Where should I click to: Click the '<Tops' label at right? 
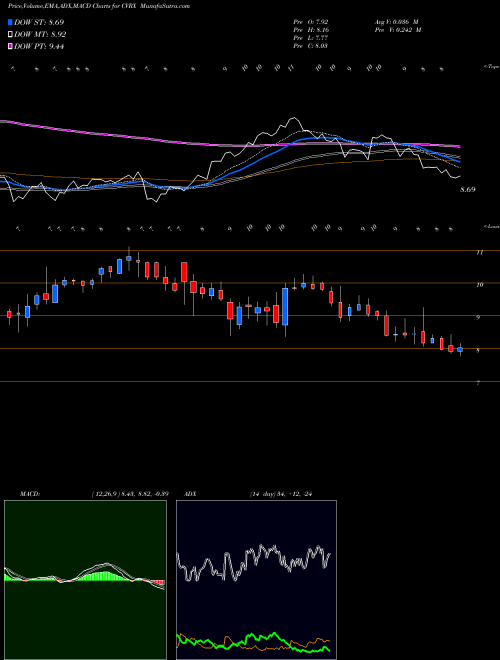[x=491, y=67]
